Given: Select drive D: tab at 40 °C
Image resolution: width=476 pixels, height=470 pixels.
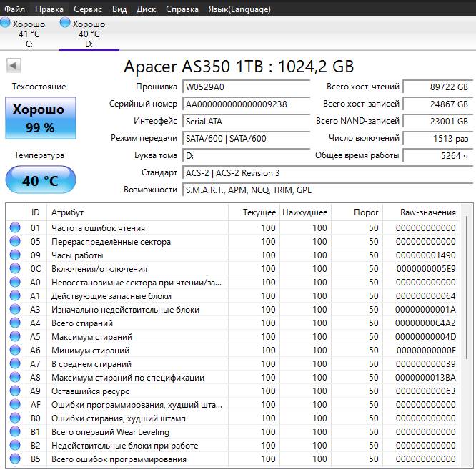Looking at the screenshot, I should tap(89, 34).
